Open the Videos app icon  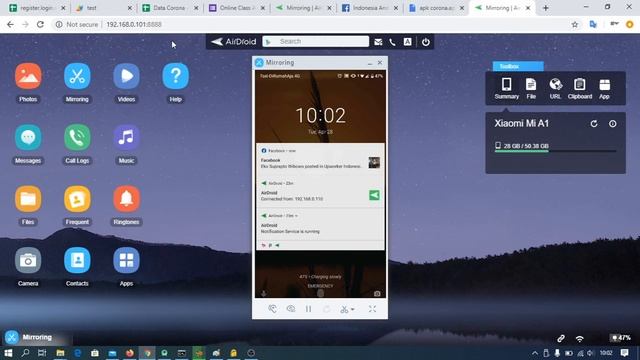click(x=127, y=76)
